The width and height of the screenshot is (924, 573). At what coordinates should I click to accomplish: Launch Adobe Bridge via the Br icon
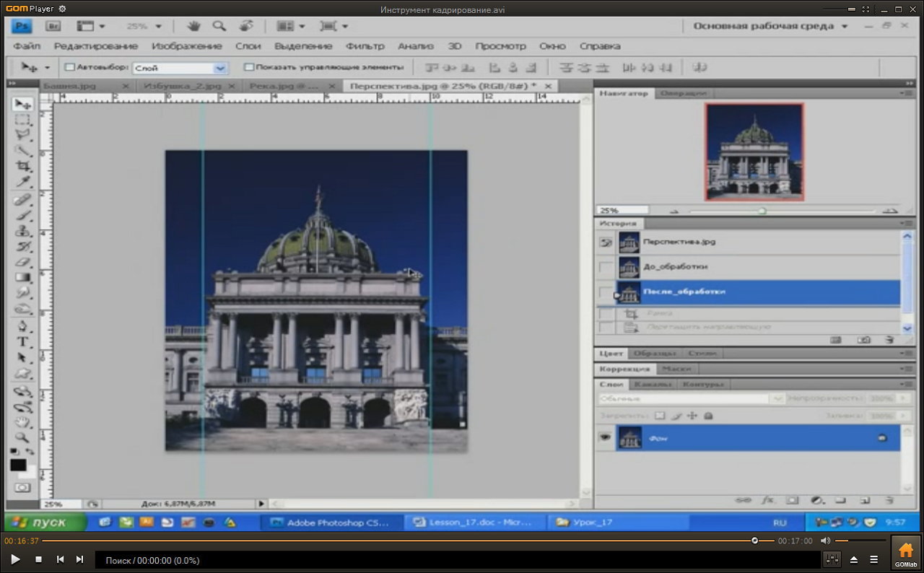[x=53, y=26]
